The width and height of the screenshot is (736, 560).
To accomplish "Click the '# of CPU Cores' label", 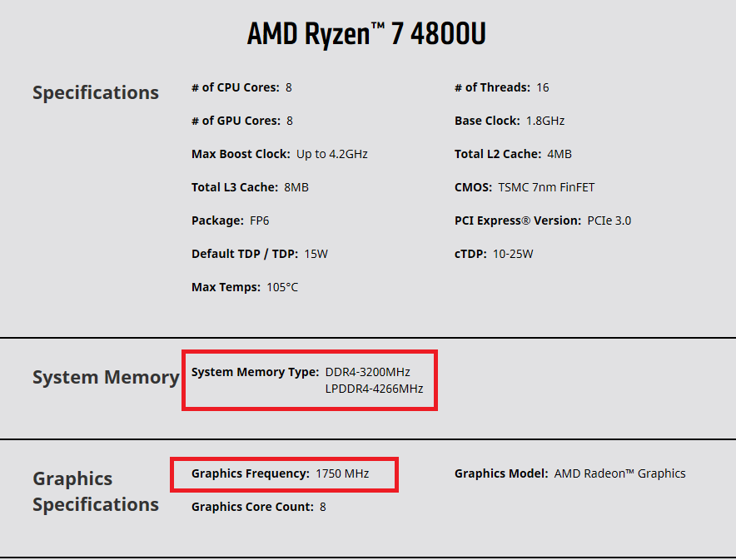I will point(236,87).
